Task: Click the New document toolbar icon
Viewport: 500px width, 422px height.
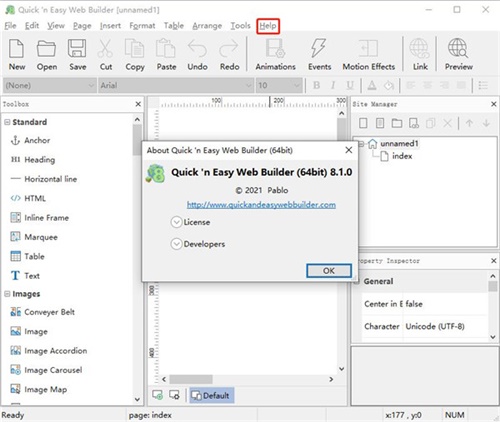Action: [x=17, y=49]
